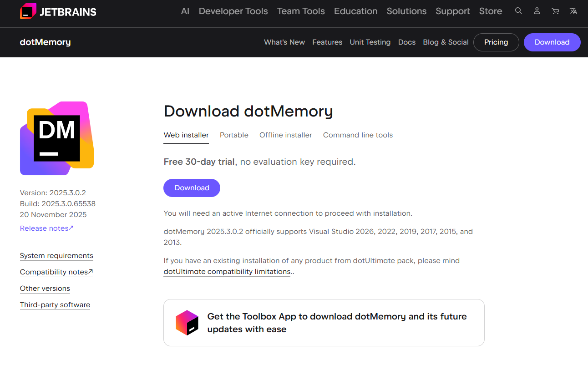Open the System requirements link
This screenshot has width=588, height=370.
(56, 256)
